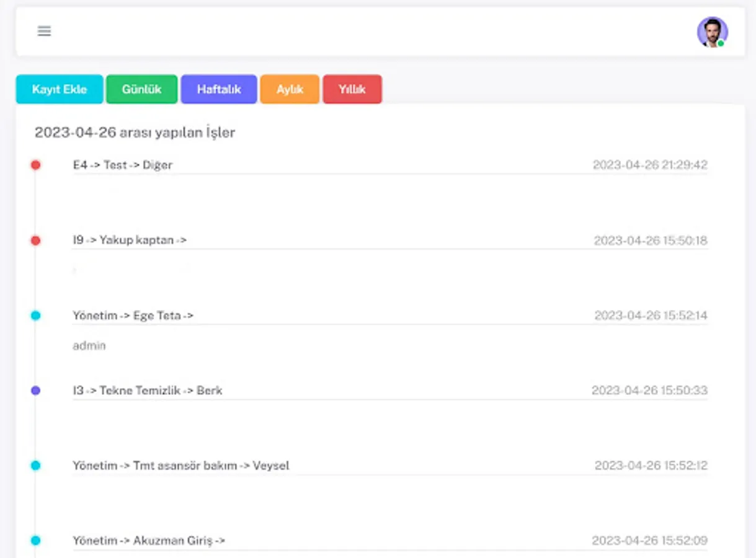Select 'Yönetim -> Tmt asansör bakım -> Veysel'
This screenshot has height=558, width=756.
[181, 466]
